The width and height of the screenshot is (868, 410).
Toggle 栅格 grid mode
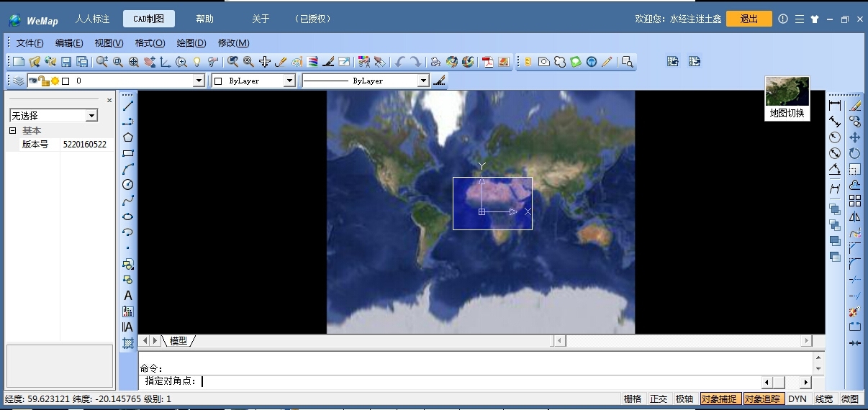click(632, 398)
